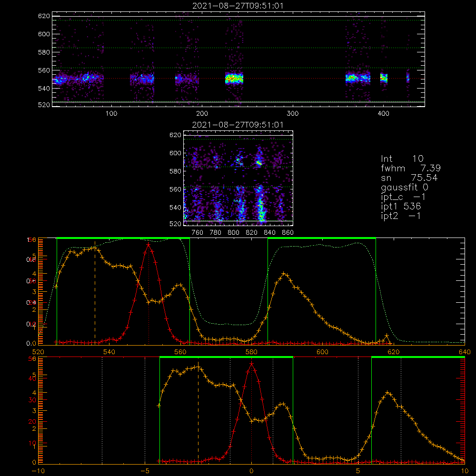Click y-axis label 560 of middle image
Viewport: 476px width, 476px height.
click(x=175, y=189)
